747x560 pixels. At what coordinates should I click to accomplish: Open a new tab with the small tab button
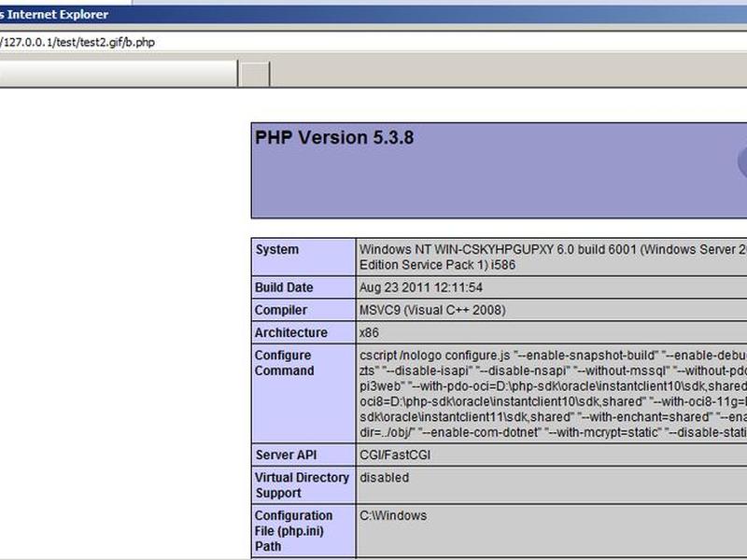point(254,75)
